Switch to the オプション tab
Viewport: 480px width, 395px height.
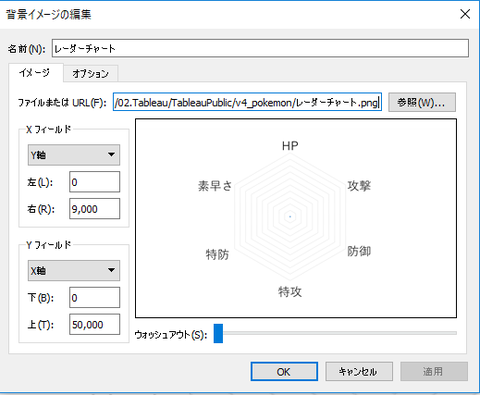click(x=91, y=74)
